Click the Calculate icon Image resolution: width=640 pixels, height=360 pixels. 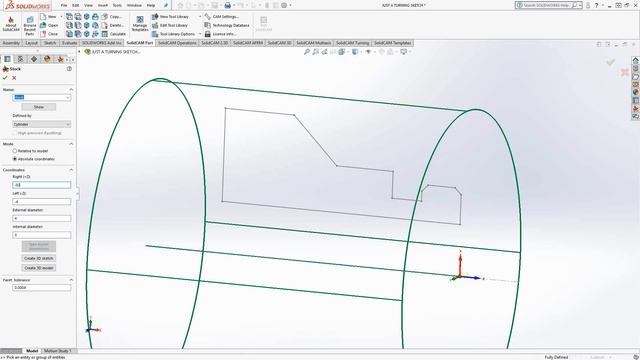[x=104, y=34]
